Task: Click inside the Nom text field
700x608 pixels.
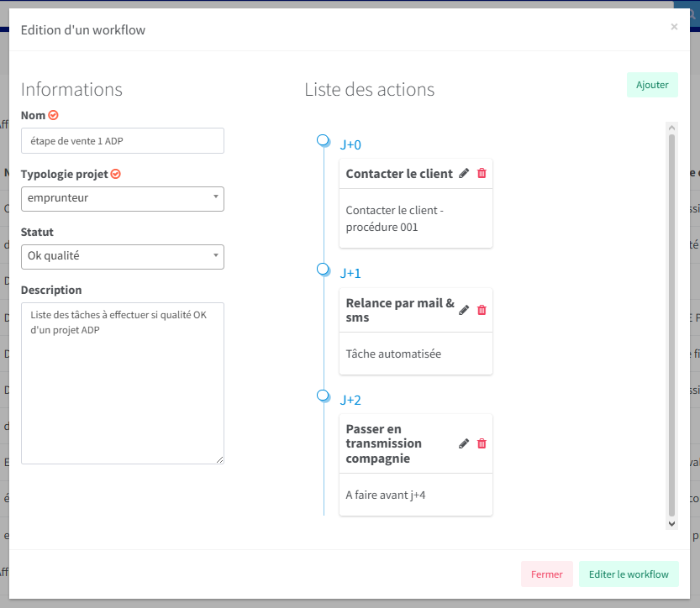Action: (122, 140)
